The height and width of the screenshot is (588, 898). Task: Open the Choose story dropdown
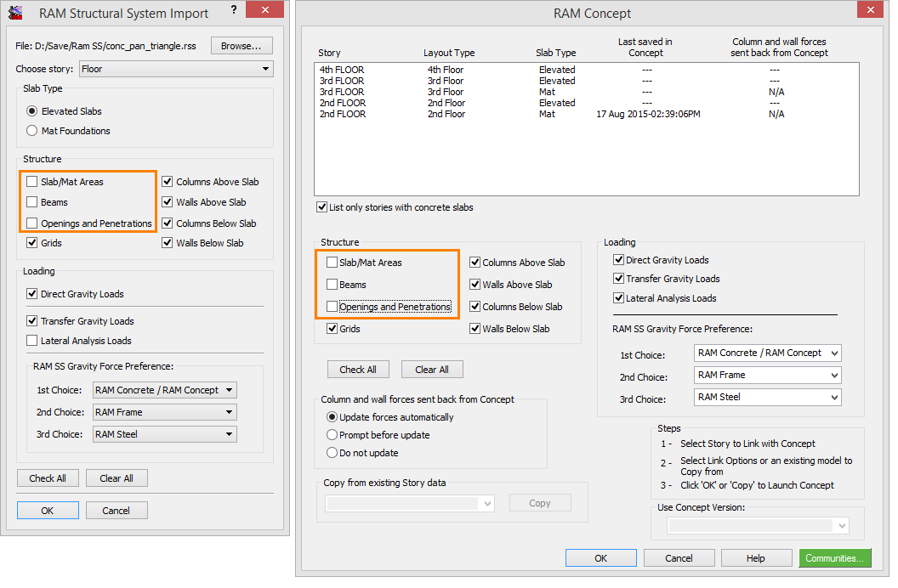pyautogui.click(x=176, y=69)
